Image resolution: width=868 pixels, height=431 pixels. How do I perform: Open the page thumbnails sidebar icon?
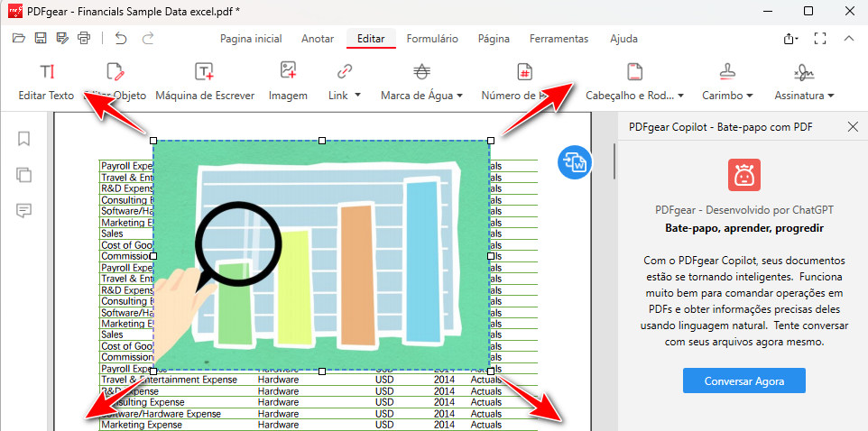(x=24, y=174)
